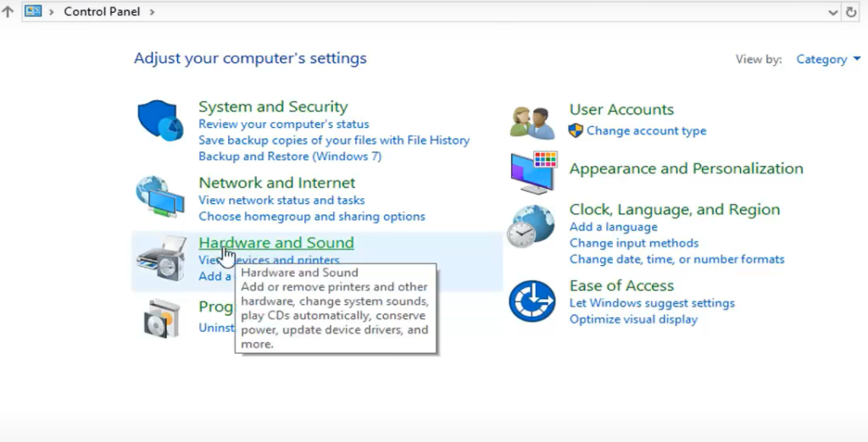Click the Clock, Language, and Region icon
This screenshot has height=442, width=868.
(x=531, y=226)
